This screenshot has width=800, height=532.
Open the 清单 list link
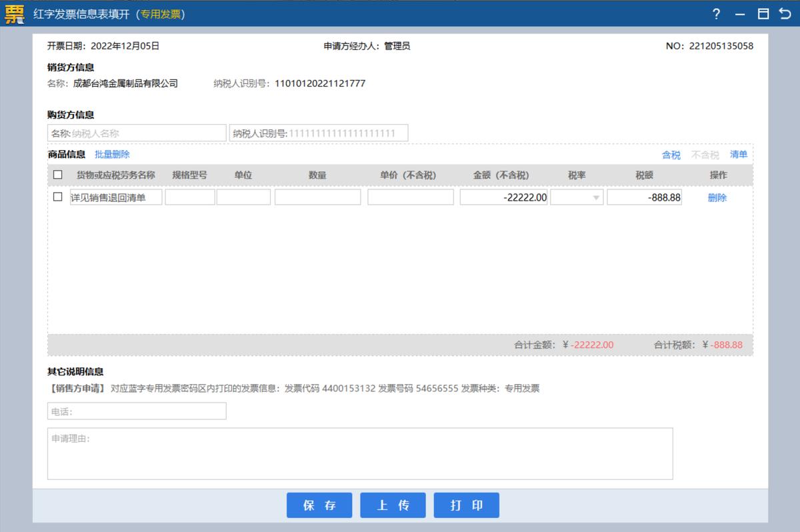point(740,154)
